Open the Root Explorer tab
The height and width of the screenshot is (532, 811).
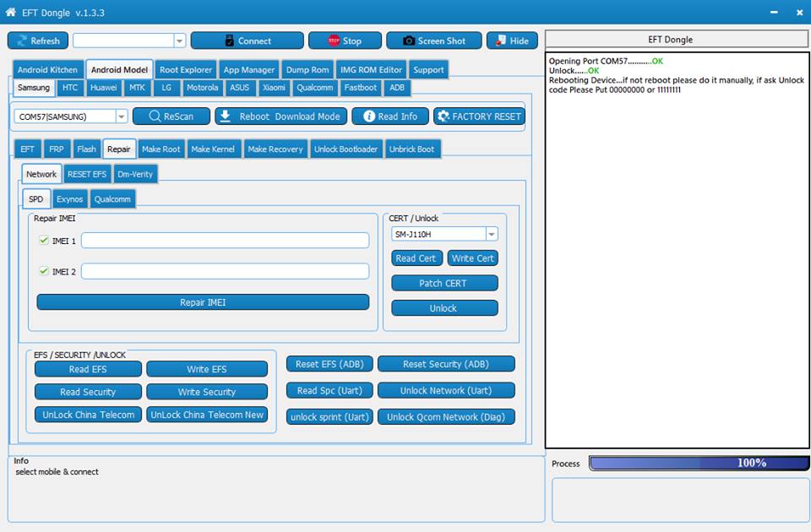(186, 70)
